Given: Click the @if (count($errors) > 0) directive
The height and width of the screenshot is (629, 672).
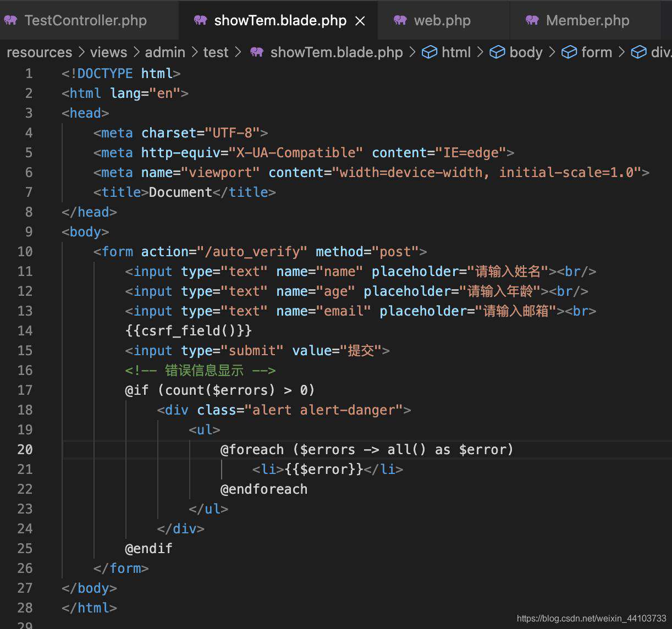Looking at the screenshot, I should [220, 390].
